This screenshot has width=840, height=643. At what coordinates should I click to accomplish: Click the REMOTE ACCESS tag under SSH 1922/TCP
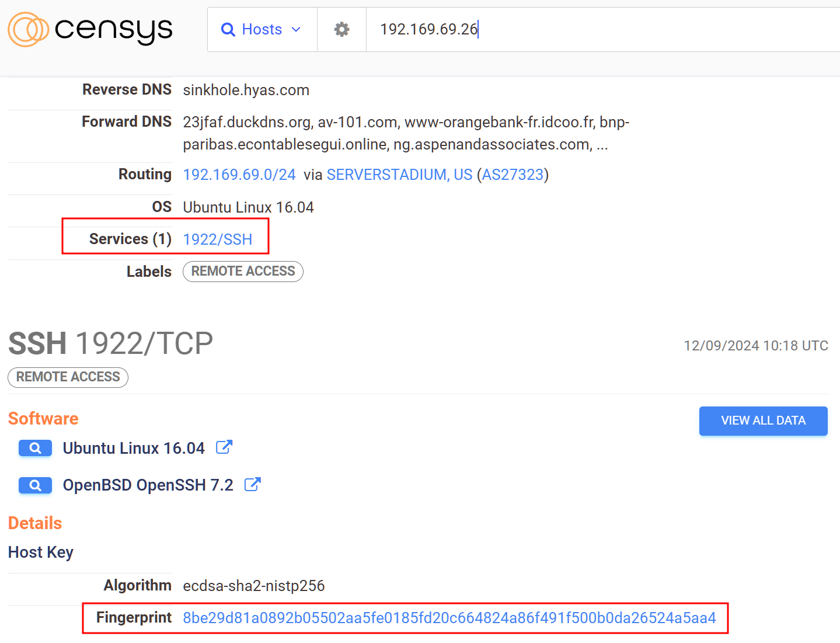(x=68, y=377)
